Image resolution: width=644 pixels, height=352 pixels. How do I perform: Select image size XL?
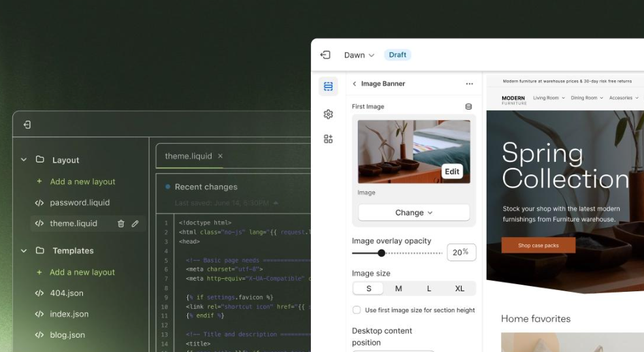point(460,289)
